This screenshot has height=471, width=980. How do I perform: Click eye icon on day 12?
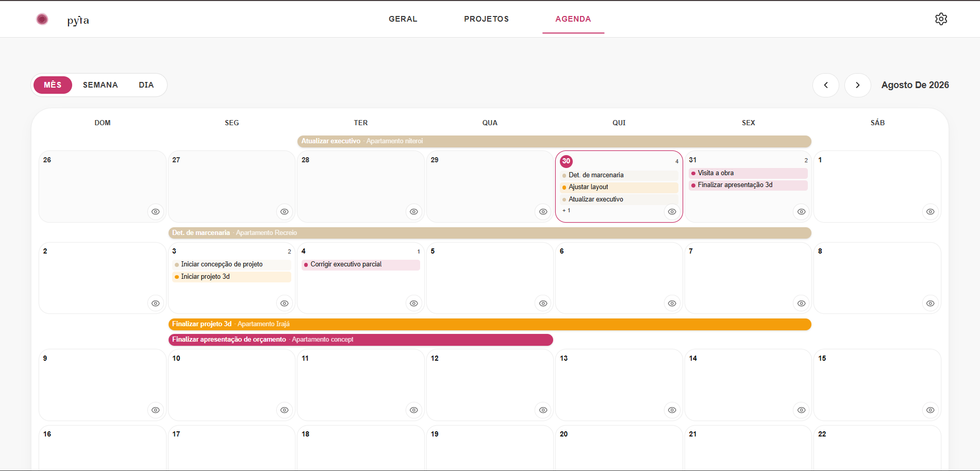tap(543, 410)
